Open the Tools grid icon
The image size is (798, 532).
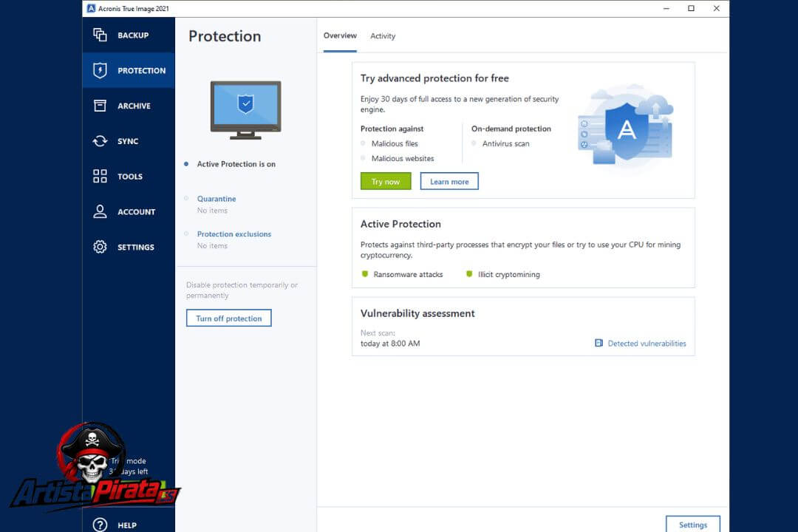(x=100, y=176)
